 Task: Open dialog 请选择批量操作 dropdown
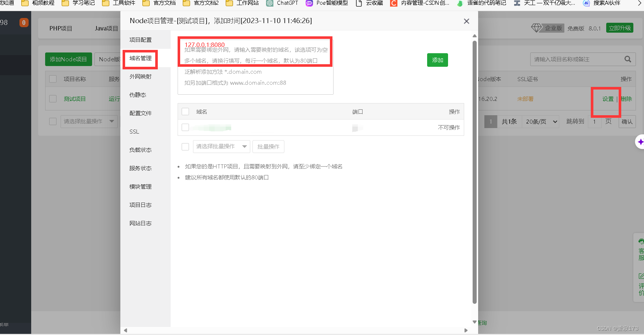222,146
